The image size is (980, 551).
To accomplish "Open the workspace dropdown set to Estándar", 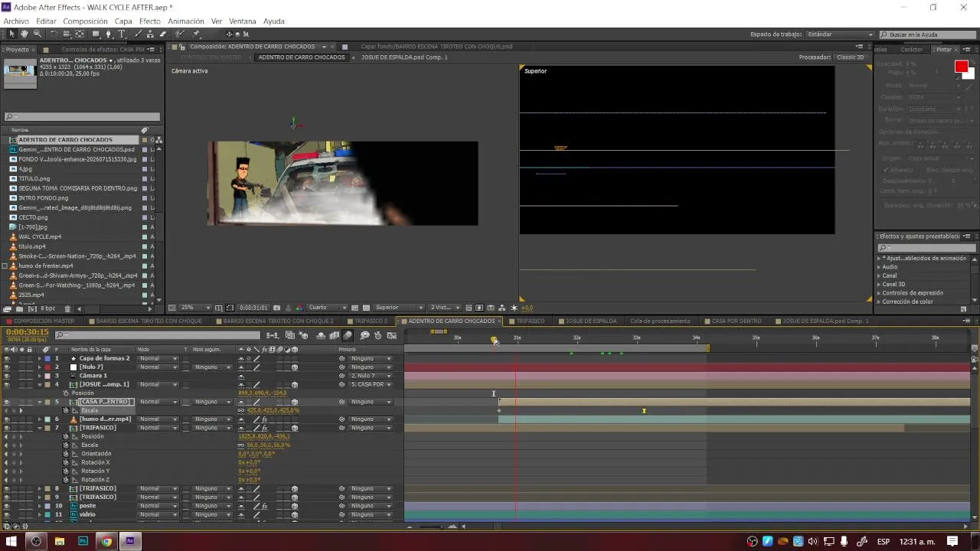I will point(840,34).
